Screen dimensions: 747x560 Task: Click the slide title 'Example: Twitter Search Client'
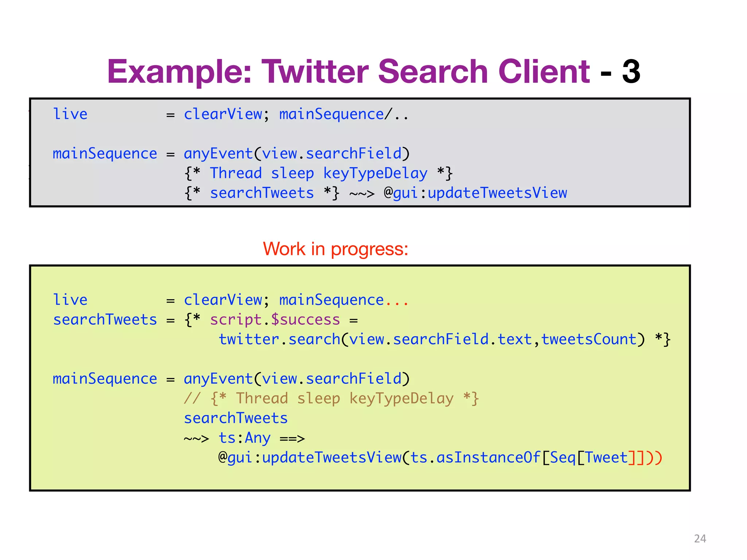pos(348,71)
